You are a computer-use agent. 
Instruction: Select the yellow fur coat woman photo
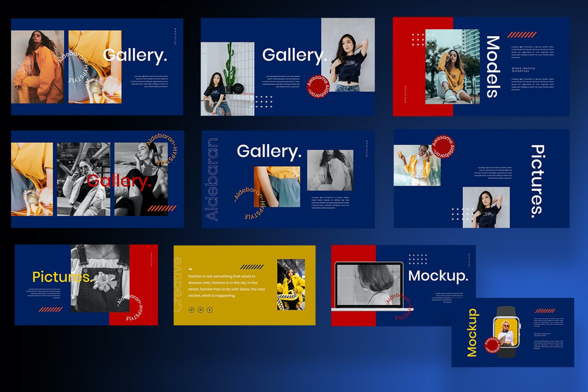[291, 285]
